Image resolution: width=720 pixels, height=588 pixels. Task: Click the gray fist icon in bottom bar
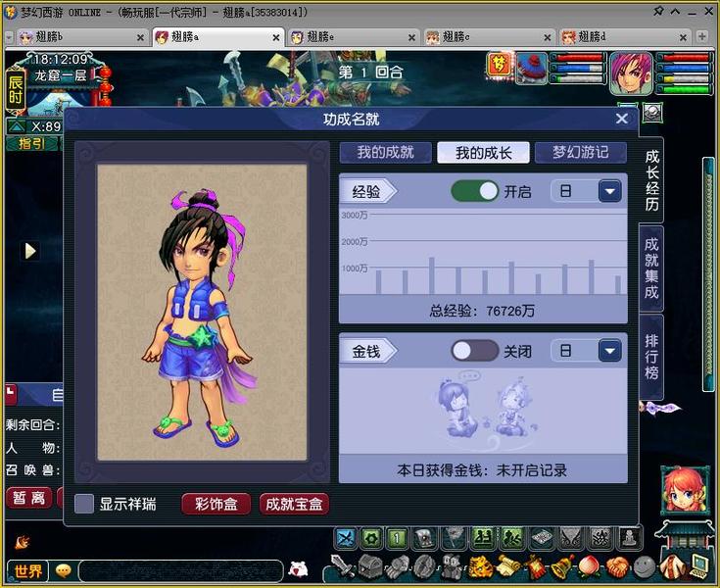pyautogui.click(x=397, y=567)
